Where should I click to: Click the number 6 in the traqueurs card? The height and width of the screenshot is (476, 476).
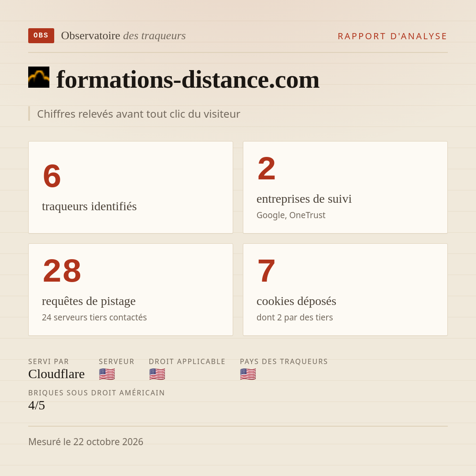pos(52,176)
